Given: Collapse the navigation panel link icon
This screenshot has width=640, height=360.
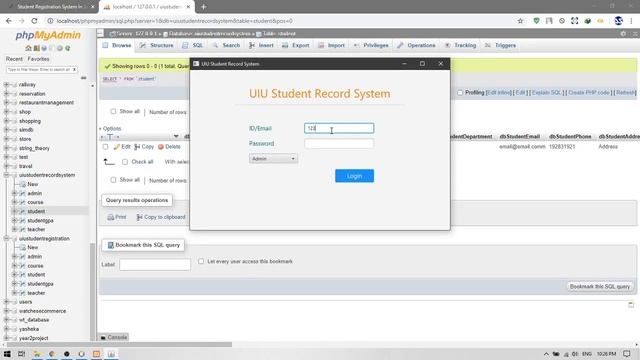Looking at the screenshot, I should tap(83, 78).
